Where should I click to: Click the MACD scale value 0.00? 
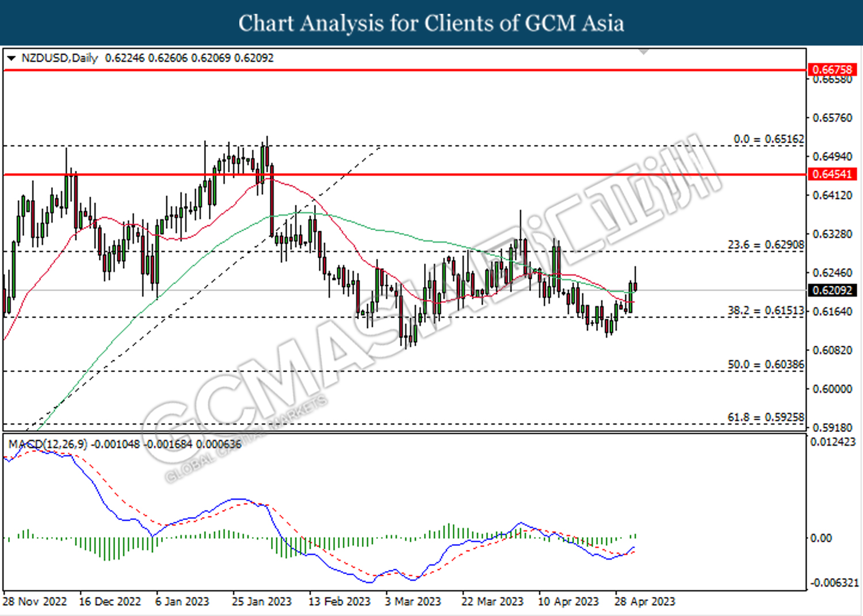pos(821,538)
